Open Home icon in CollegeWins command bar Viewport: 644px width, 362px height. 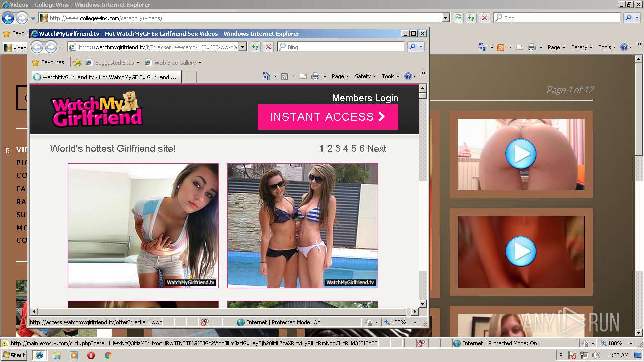(482, 47)
